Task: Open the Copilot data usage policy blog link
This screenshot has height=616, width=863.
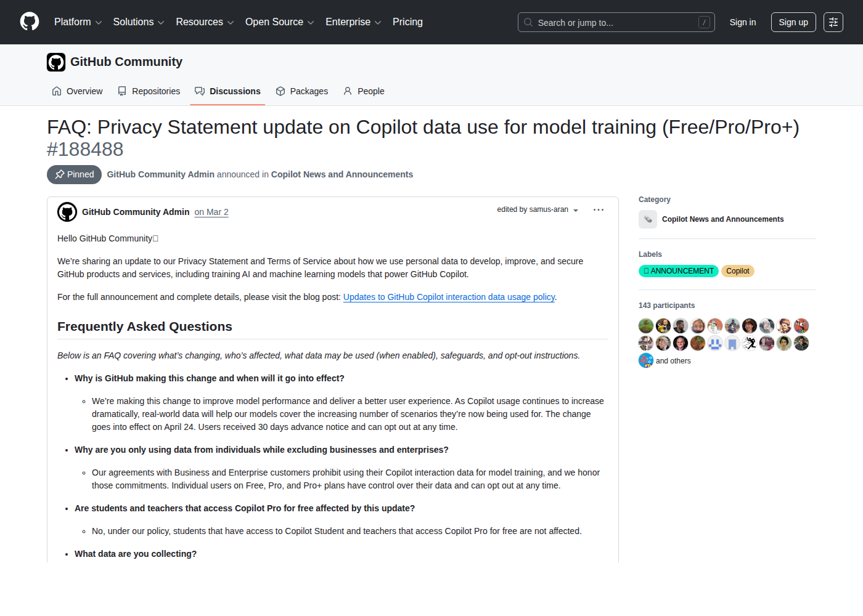Action: click(x=449, y=297)
